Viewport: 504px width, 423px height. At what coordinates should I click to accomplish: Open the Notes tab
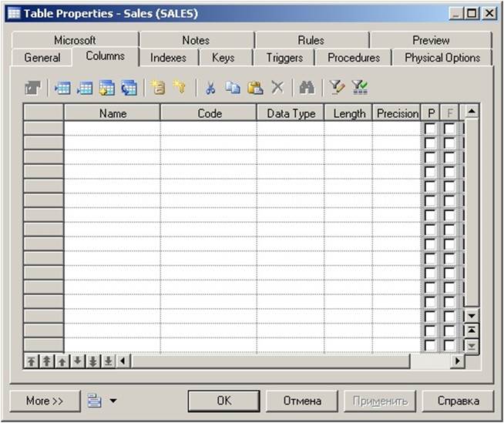pos(196,40)
